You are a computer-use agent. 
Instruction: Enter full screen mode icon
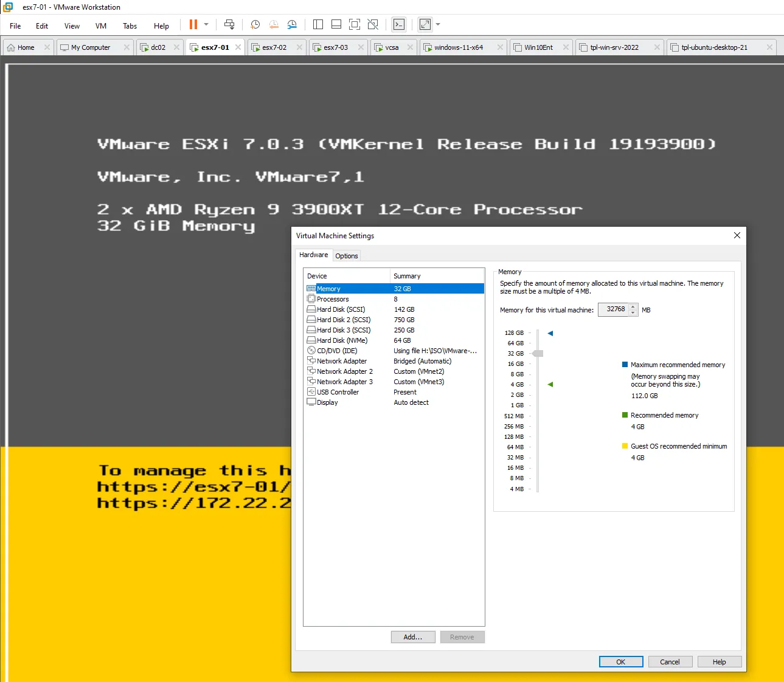[x=355, y=24]
